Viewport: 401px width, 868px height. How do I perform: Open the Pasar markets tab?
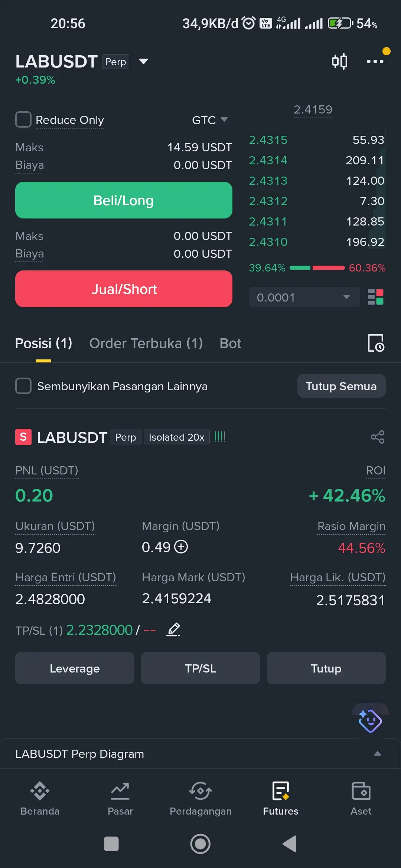click(120, 799)
